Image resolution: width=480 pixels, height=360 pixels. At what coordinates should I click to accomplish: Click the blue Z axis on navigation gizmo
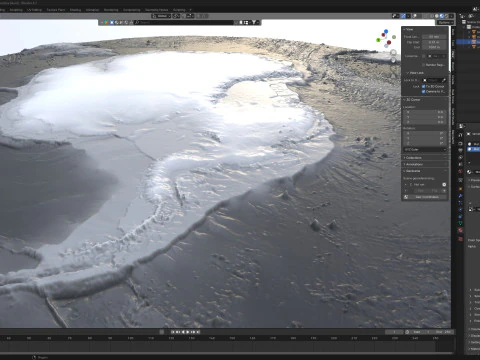coord(386,31)
